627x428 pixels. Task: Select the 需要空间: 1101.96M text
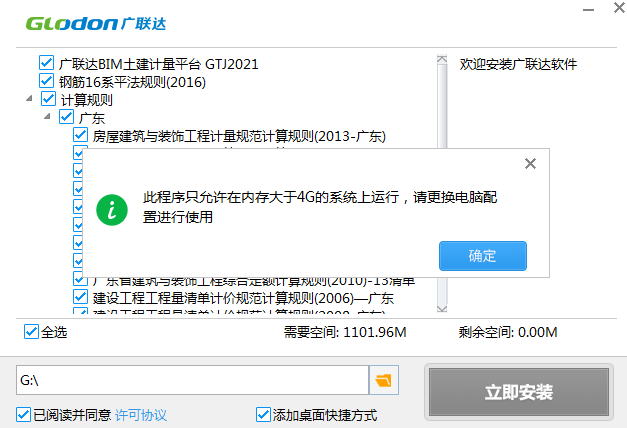[345, 332]
